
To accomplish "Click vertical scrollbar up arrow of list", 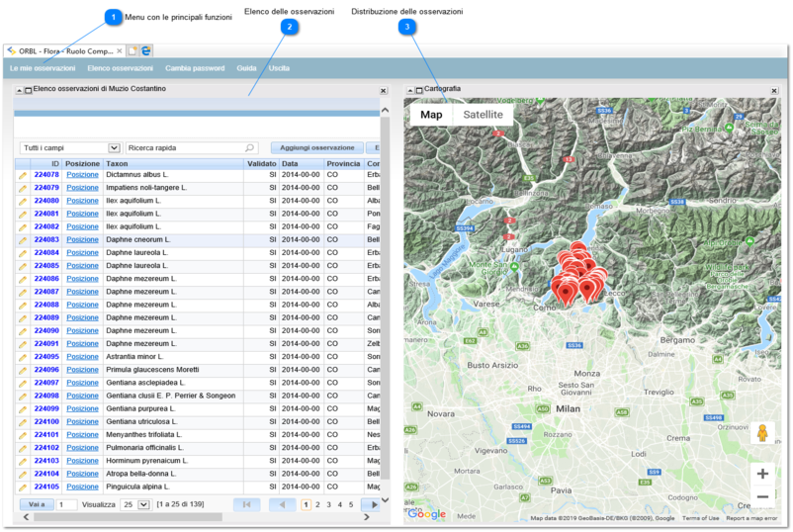I will 385,110.
